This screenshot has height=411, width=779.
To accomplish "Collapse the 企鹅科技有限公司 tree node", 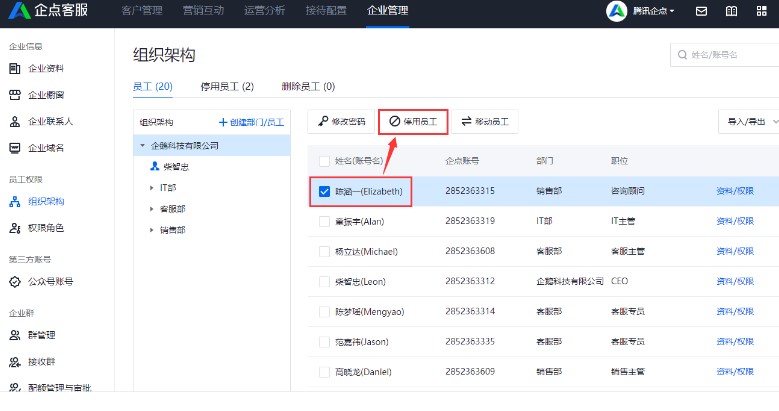I will 142,146.
